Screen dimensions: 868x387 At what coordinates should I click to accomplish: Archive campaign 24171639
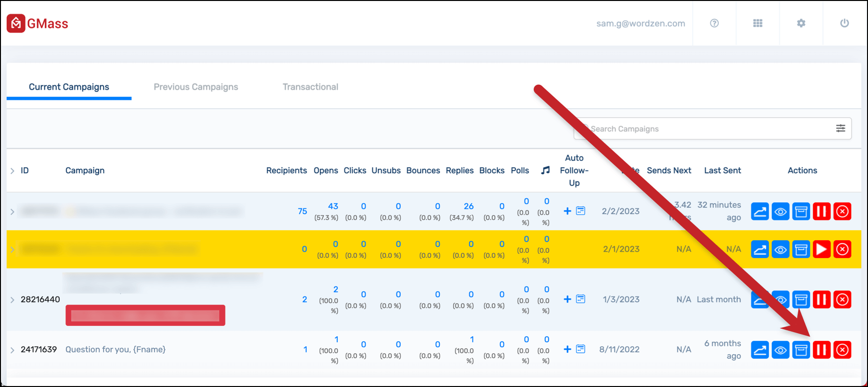pyautogui.click(x=801, y=350)
